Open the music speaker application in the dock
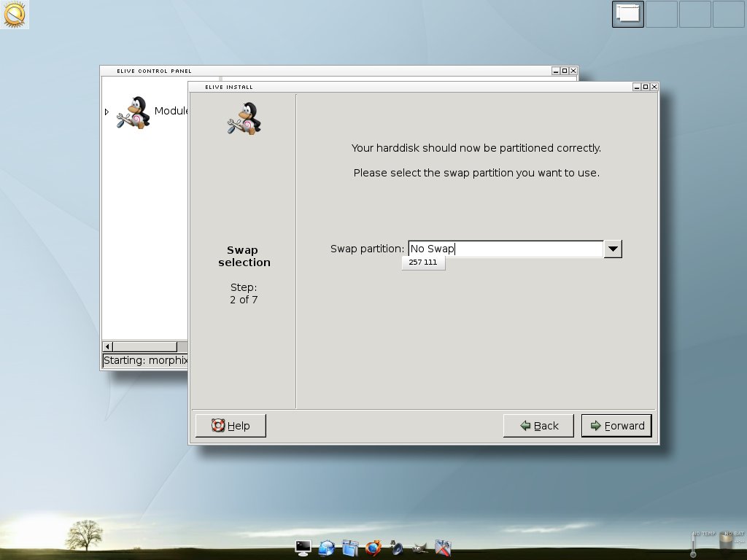 click(x=396, y=548)
